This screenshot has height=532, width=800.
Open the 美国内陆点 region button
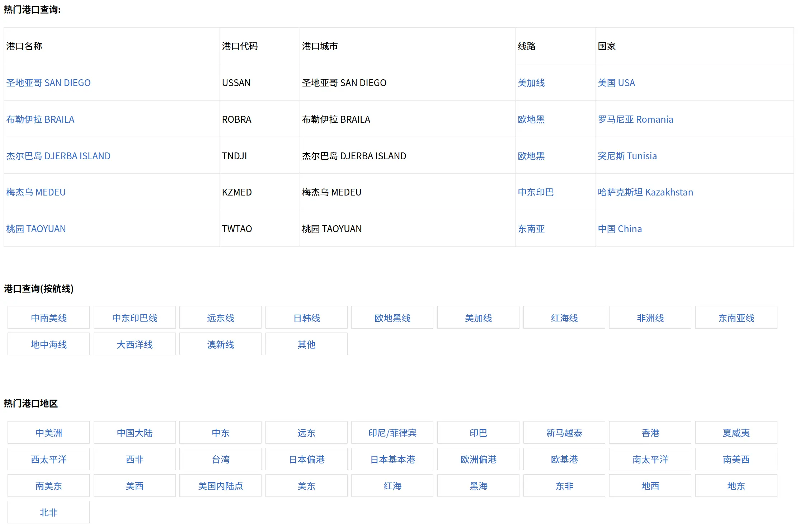click(220, 486)
